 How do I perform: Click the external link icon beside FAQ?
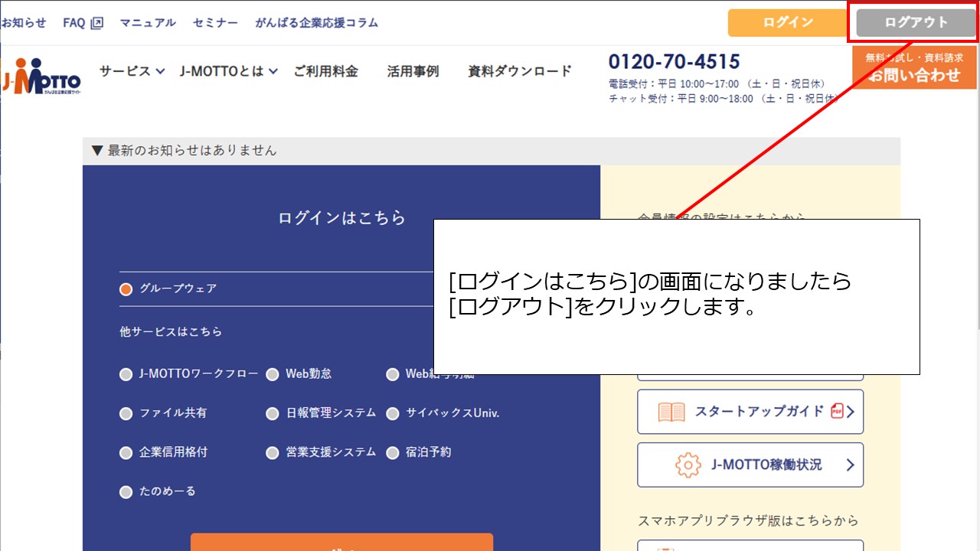click(96, 23)
